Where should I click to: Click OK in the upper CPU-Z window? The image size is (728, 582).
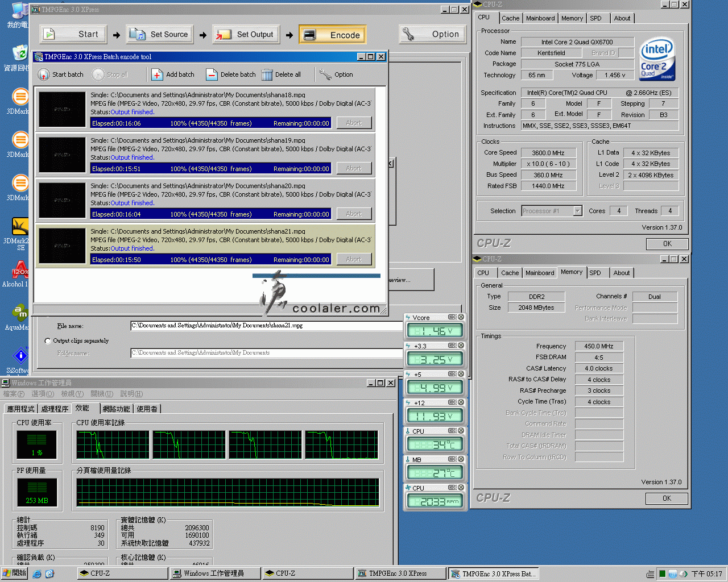pyautogui.click(x=667, y=244)
